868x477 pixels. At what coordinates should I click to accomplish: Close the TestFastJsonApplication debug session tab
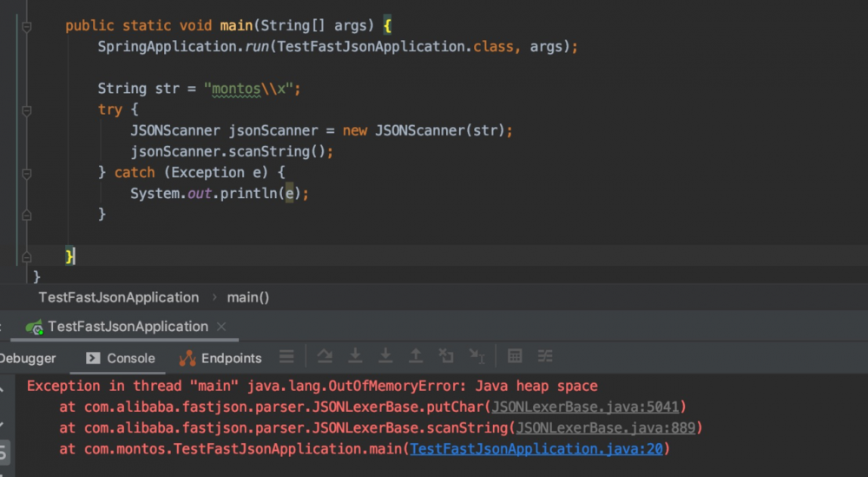tap(221, 327)
